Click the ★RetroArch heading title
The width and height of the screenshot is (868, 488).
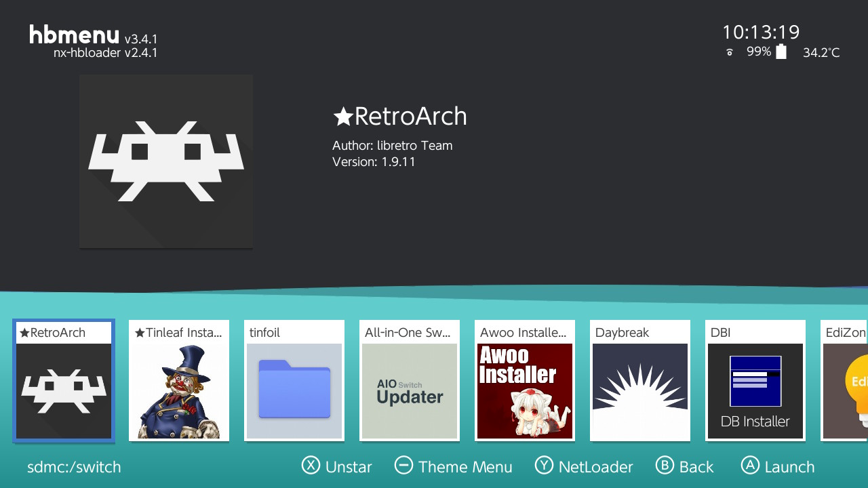(399, 117)
